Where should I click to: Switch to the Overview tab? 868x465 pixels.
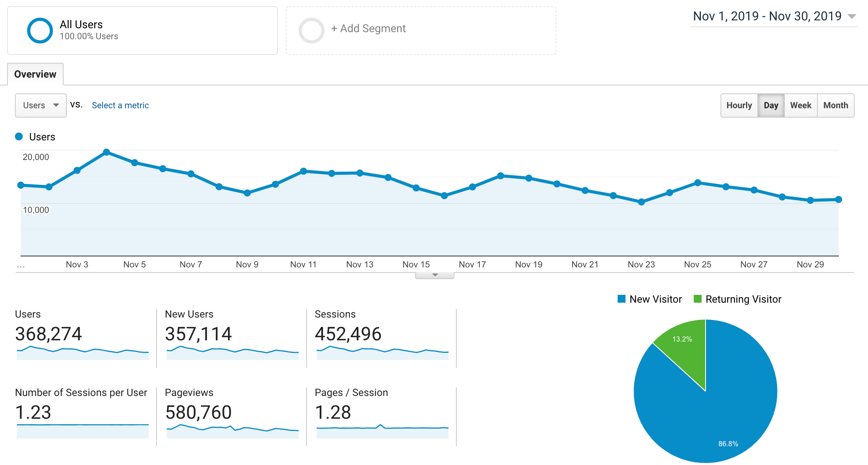[35, 74]
